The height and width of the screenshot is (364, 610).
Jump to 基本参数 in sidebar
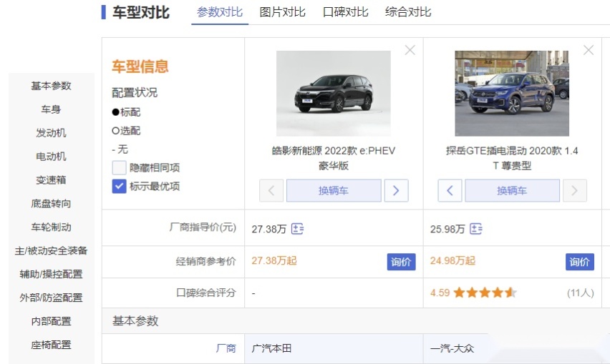[51, 86]
